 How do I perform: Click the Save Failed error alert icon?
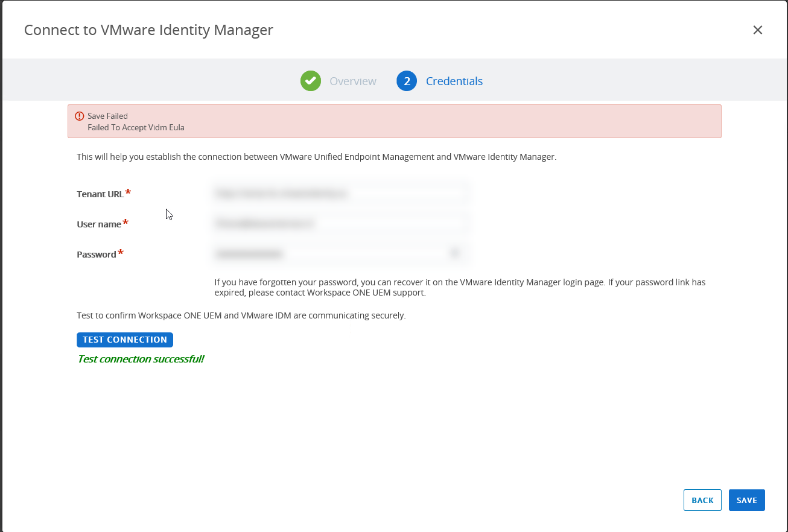[x=80, y=116]
